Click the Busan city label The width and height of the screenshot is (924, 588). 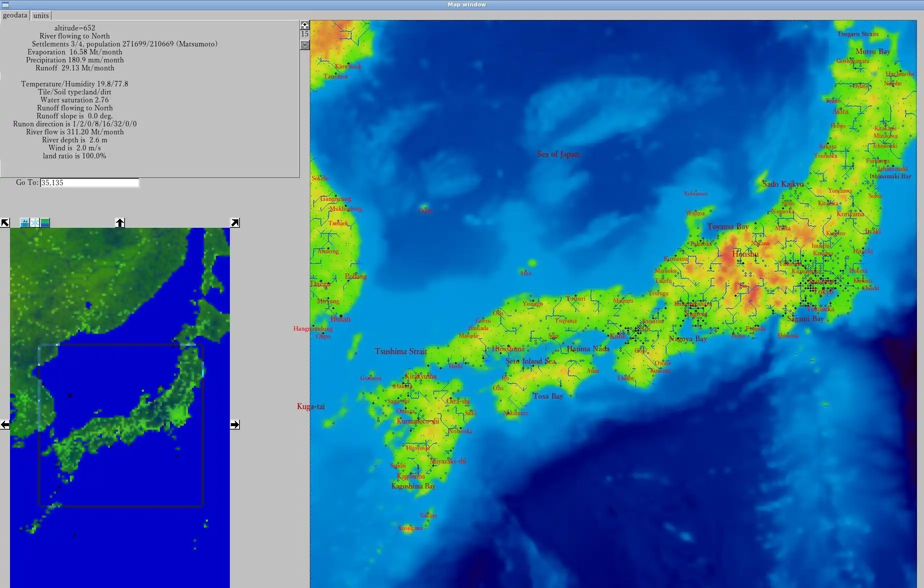point(340,319)
